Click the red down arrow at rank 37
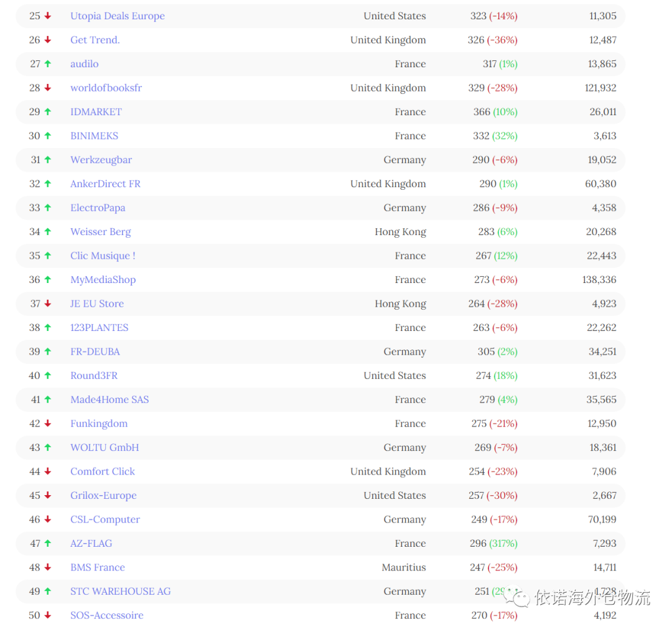Image resolution: width=672 pixels, height=627 pixels. coord(47,304)
